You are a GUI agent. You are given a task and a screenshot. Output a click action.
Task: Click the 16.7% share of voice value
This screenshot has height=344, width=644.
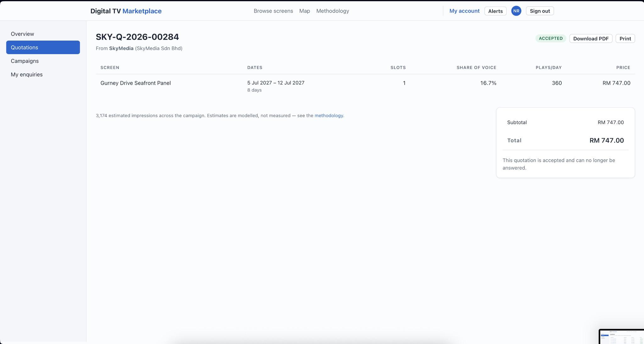point(488,83)
